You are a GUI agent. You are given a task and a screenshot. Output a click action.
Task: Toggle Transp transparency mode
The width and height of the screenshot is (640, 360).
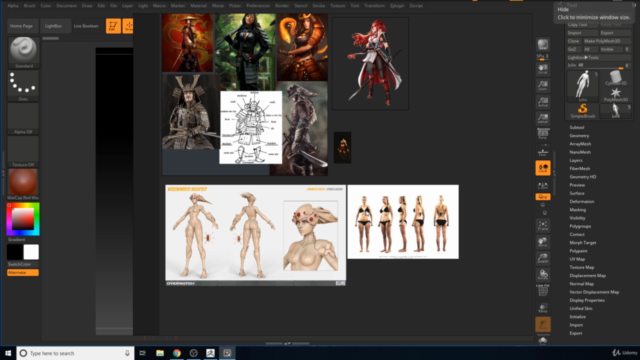(x=543, y=308)
